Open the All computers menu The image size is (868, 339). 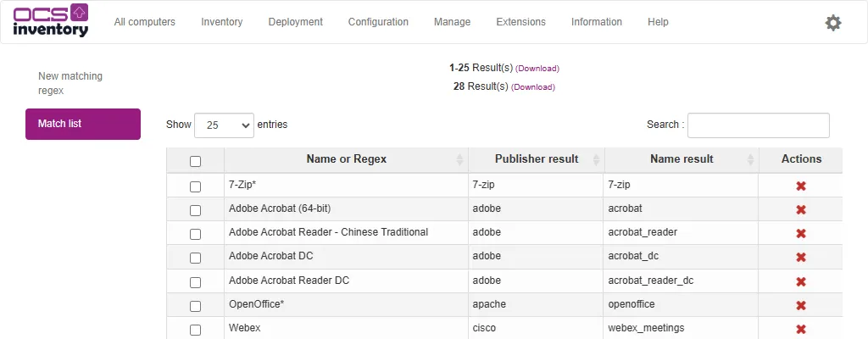point(144,22)
